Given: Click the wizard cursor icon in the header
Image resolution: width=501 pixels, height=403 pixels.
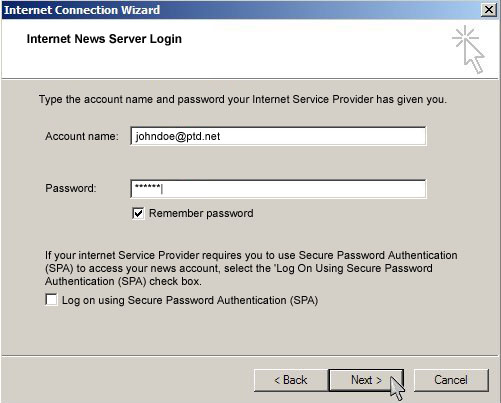Looking at the screenshot, I should (x=468, y=49).
